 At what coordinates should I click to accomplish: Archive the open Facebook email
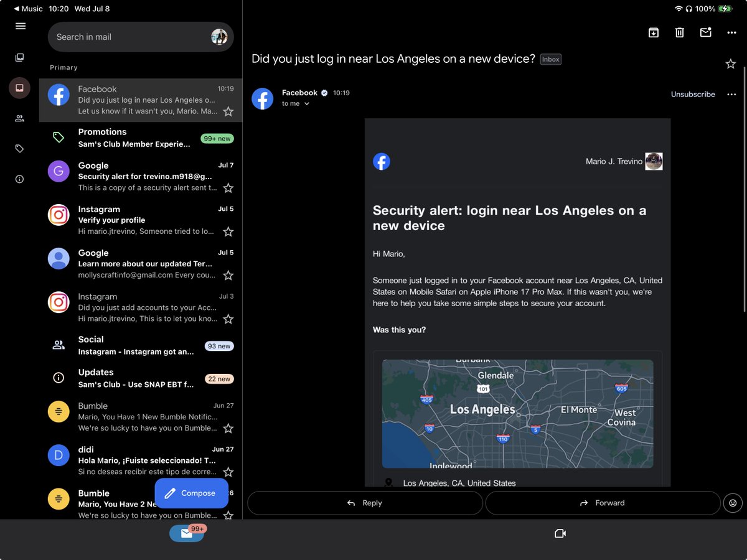click(x=654, y=32)
